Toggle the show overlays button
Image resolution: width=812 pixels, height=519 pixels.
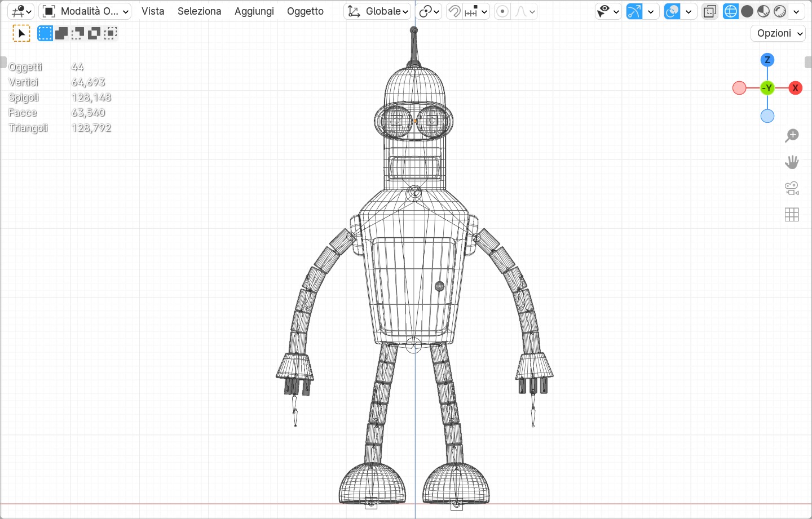click(x=672, y=11)
